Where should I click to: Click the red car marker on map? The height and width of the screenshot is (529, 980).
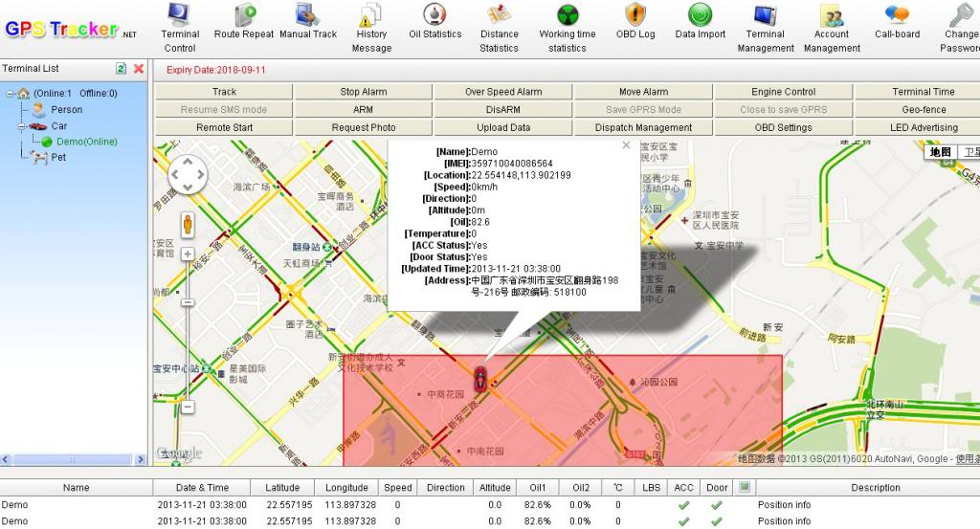(x=481, y=373)
